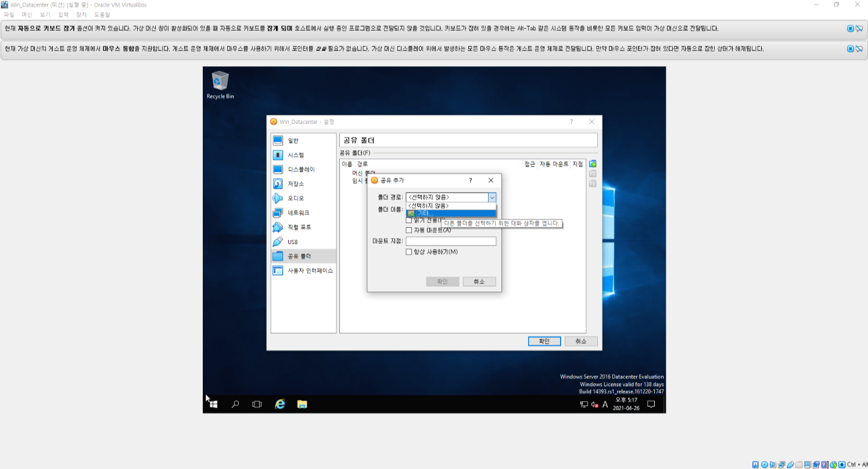This screenshot has height=469, width=868.
Task: Open the 파일 menu
Action: point(9,15)
